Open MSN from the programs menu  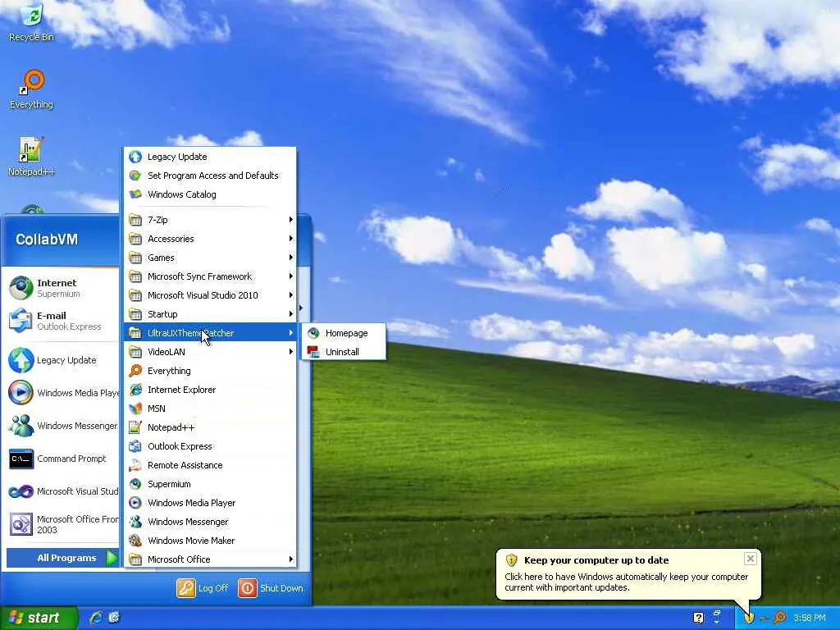[210, 409]
